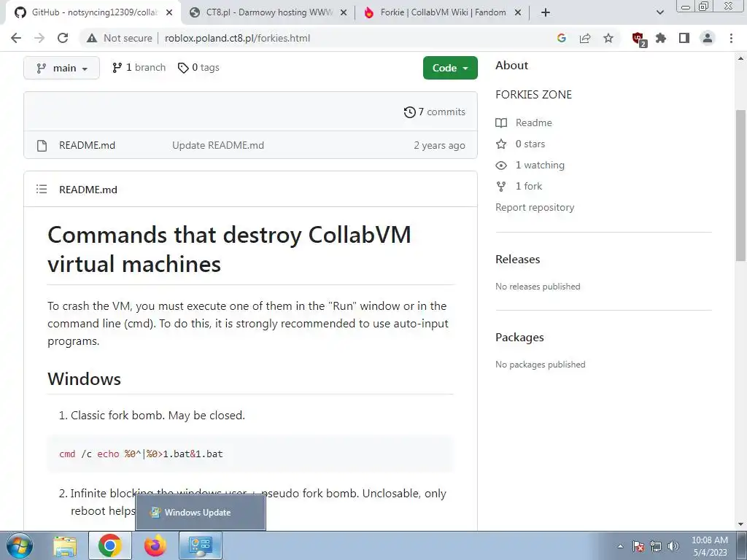Open the Google search icon in address bar

(x=562, y=38)
